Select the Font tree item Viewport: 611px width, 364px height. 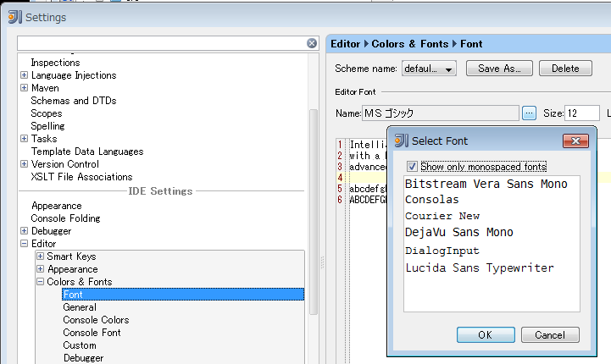point(183,295)
